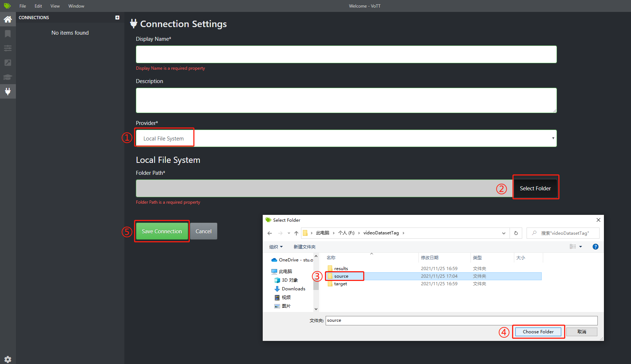Viewport: 631px width, 364px height.
Task: Select 3D 对象 in navigation pane
Action: 286,280
